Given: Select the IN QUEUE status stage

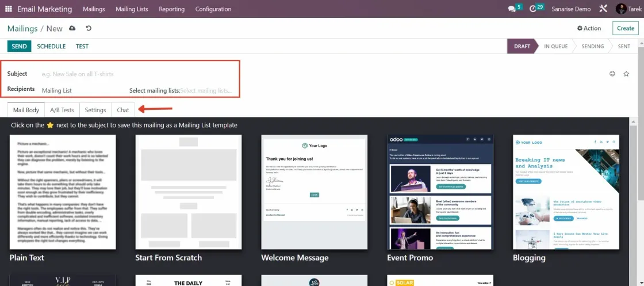Looking at the screenshot, I should 555,47.
